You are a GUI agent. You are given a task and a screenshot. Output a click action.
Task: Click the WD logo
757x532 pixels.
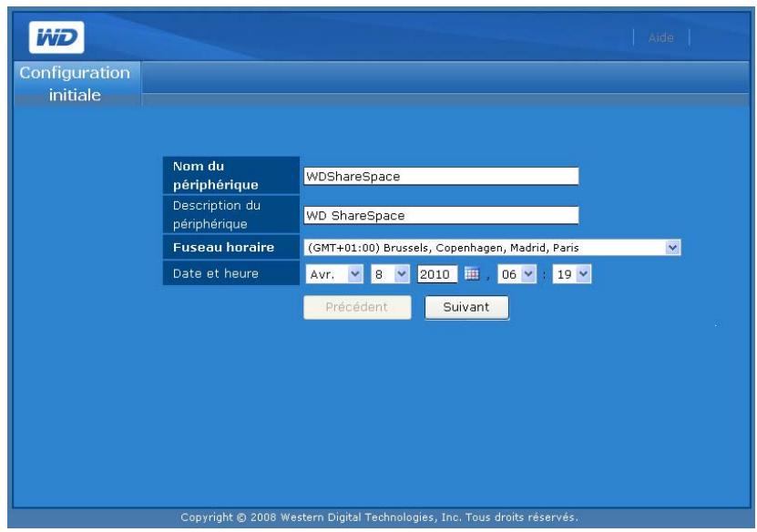(x=56, y=37)
